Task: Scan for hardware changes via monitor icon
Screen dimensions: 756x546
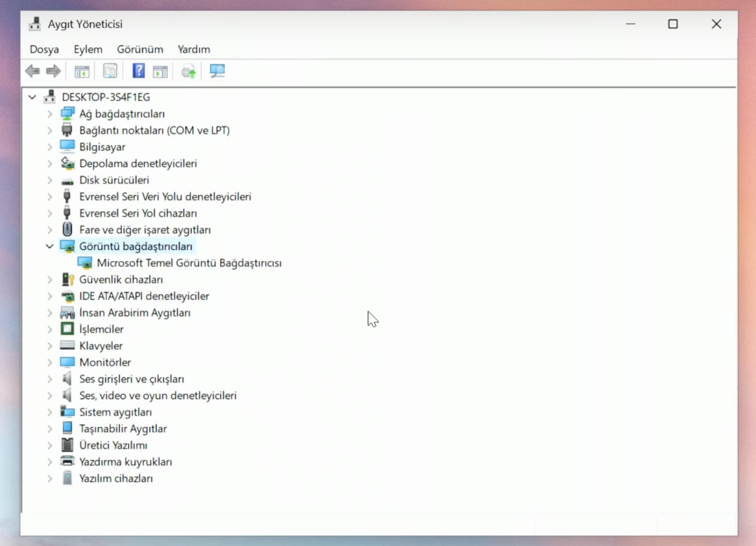Action: [217, 71]
